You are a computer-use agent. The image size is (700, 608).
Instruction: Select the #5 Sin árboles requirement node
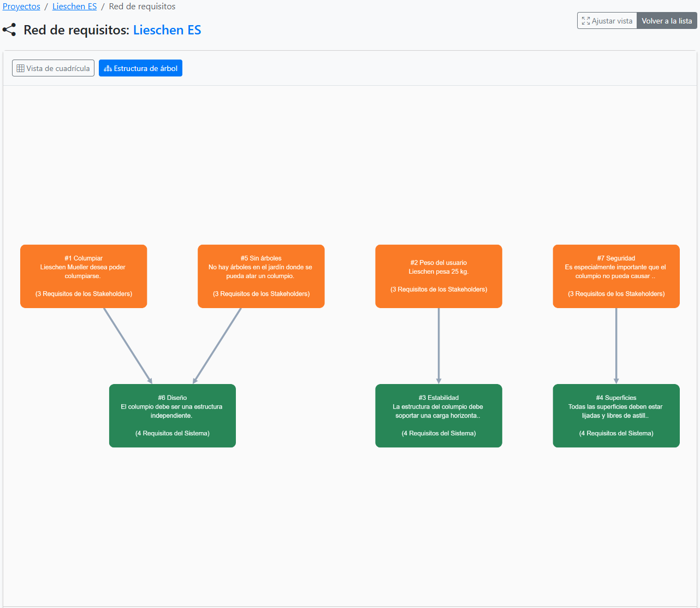[260, 276]
